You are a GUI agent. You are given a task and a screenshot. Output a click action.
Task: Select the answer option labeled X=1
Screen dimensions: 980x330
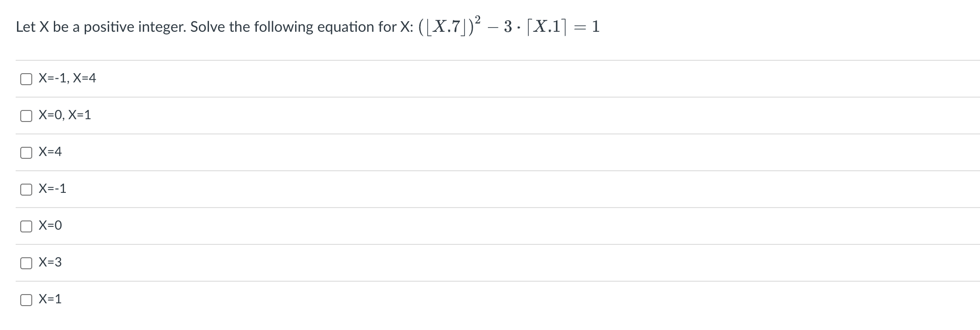50,299
